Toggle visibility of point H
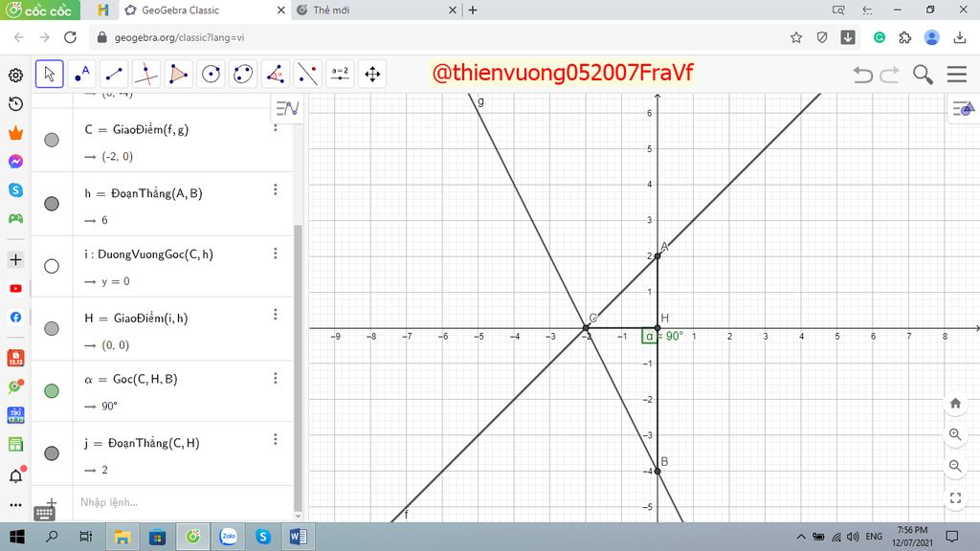The width and height of the screenshot is (980, 551). [x=52, y=329]
